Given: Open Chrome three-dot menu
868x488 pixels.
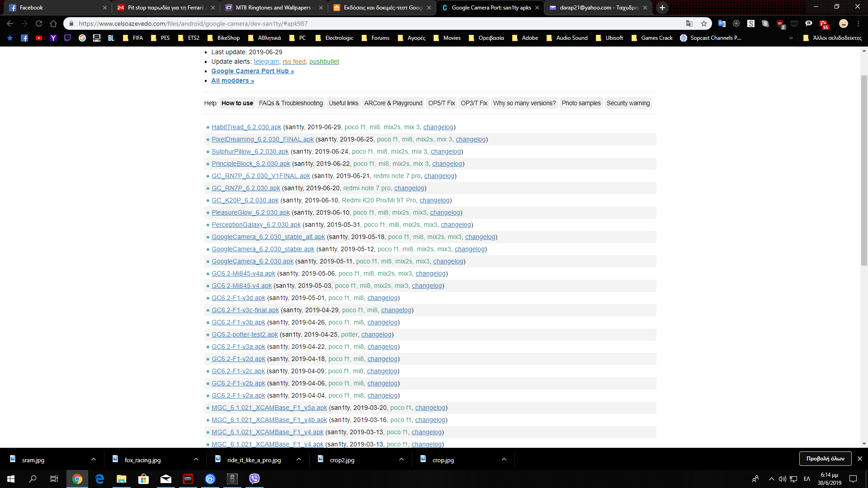Looking at the screenshot, I should click(858, 23).
